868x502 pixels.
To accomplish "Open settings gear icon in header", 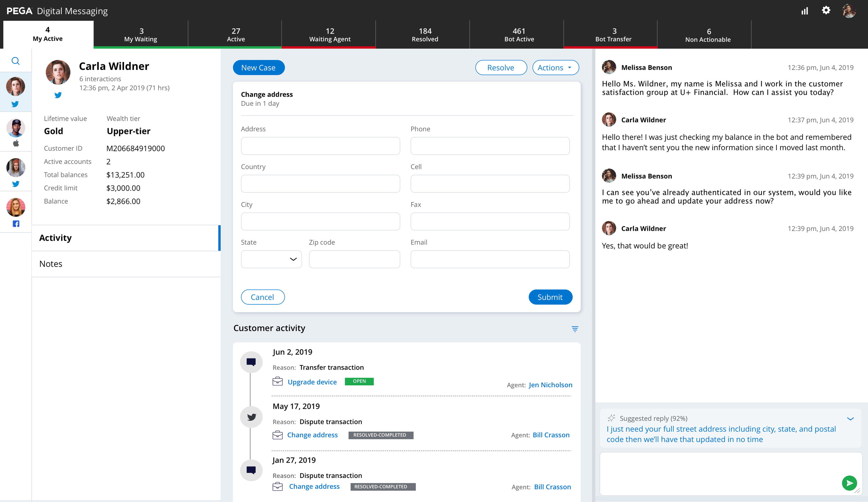I will pos(826,10).
